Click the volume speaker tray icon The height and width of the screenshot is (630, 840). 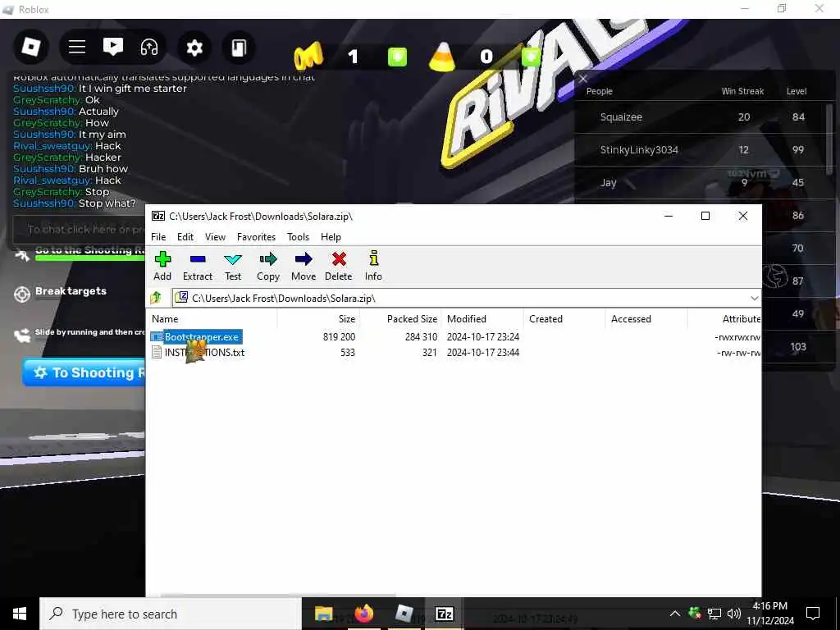[734, 614]
